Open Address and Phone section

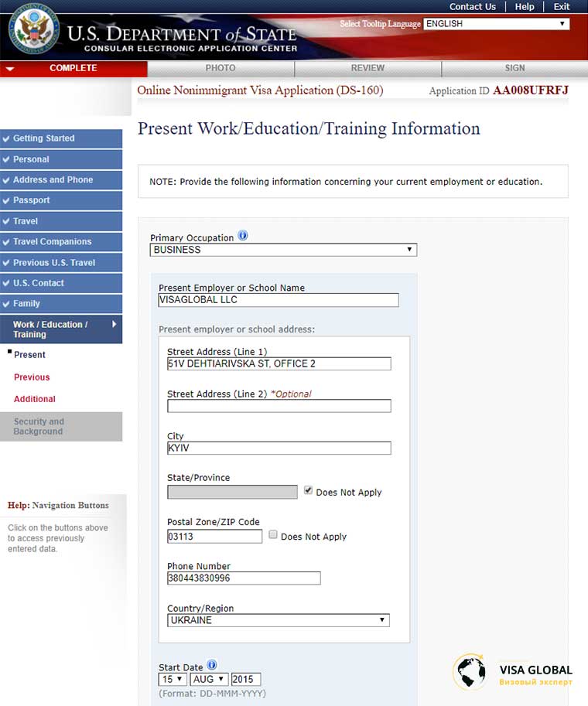click(61, 180)
